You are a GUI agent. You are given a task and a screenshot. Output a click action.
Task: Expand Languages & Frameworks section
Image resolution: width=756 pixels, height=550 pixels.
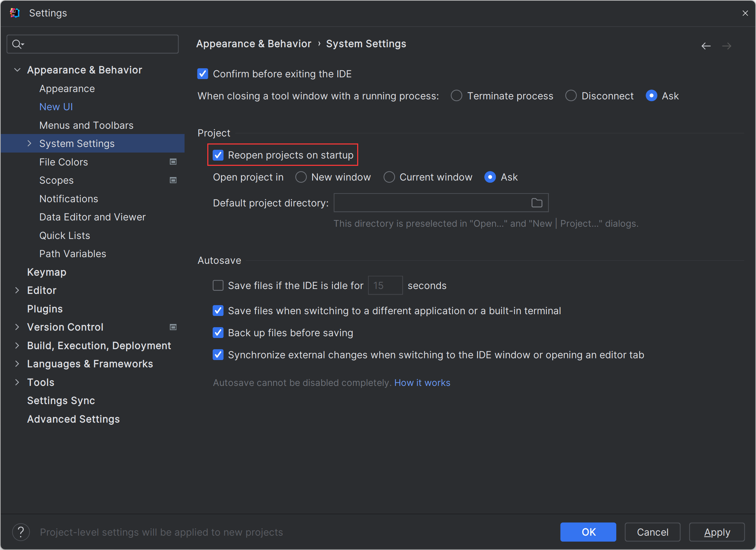(17, 364)
